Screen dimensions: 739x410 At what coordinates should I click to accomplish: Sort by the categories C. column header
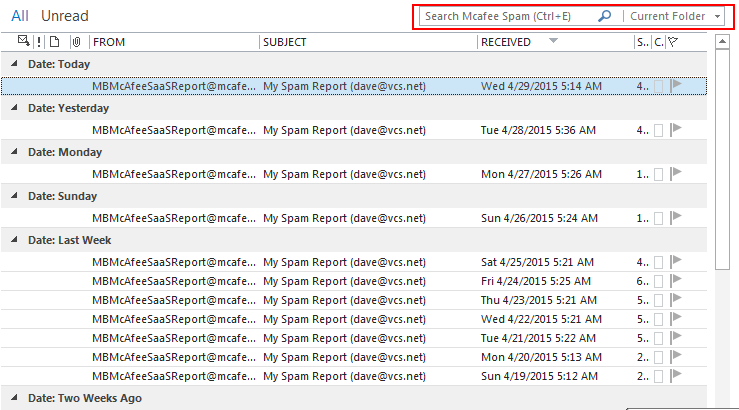(x=659, y=42)
